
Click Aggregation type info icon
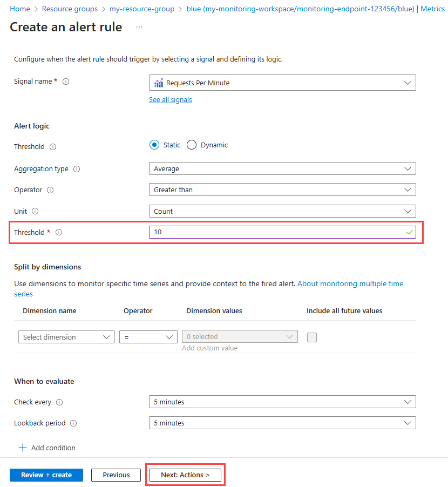(x=77, y=169)
